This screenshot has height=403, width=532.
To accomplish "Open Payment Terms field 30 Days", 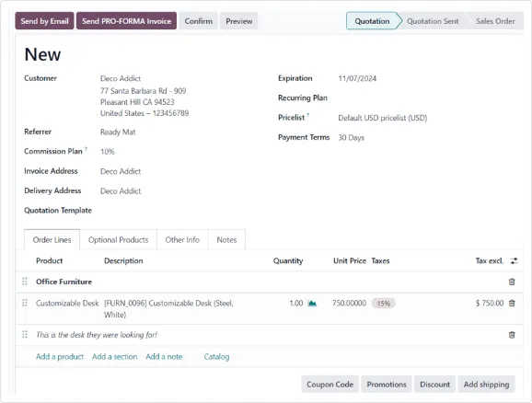I will [x=352, y=137].
